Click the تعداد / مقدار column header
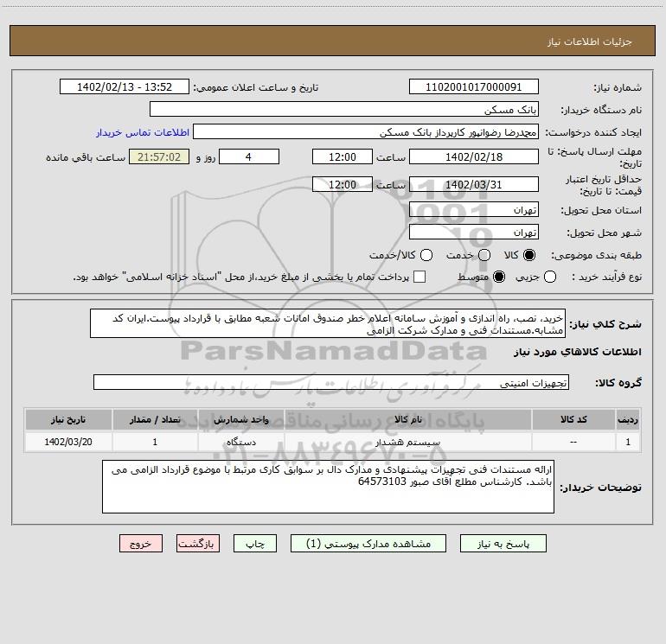This screenshot has width=666, height=644. tap(155, 420)
